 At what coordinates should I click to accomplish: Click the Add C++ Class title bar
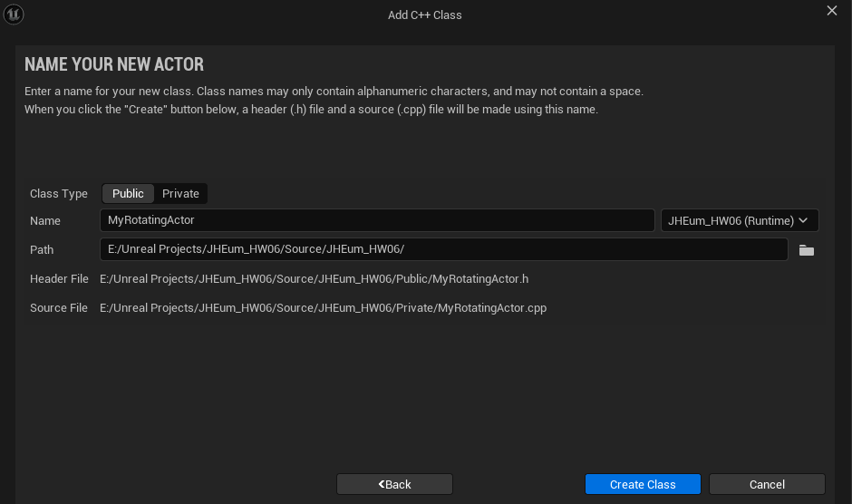click(x=425, y=15)
